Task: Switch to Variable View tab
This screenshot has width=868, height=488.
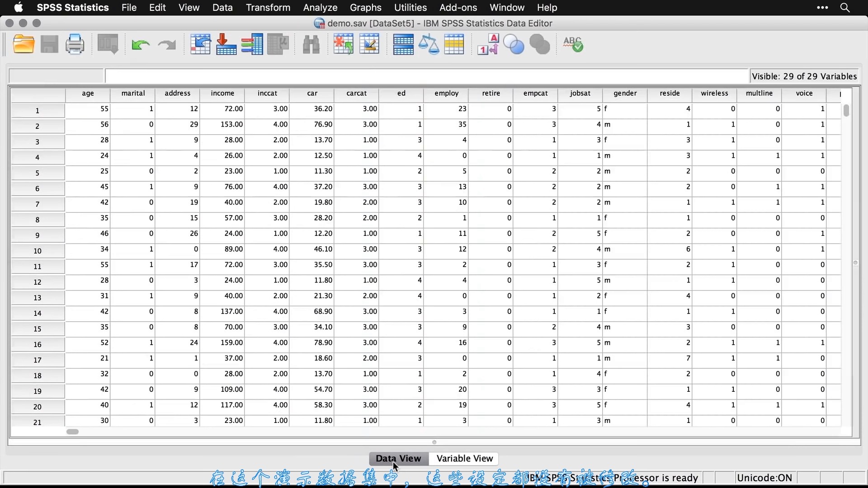Action: tap(464, 459)
